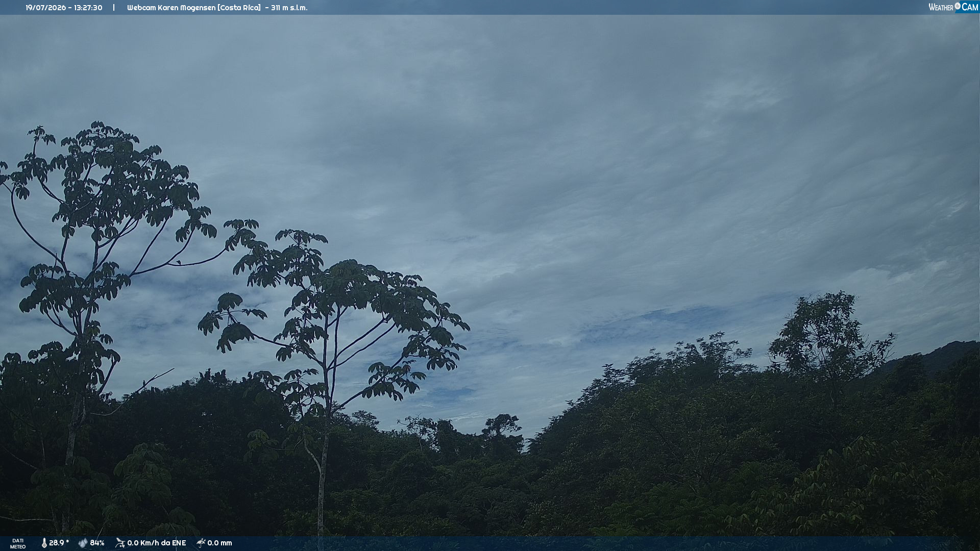Click the 0.0 Km/h da ENE wind reading
Screen dimensions: 980x551
pyautogui.click(x=157, y=543)
